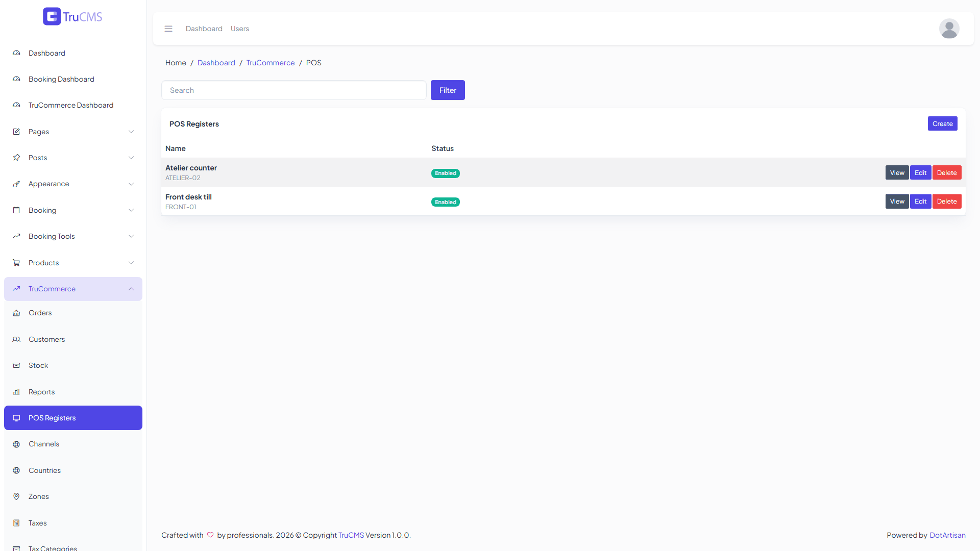The image size is (980, 551).
Task: Click the Customers people icon
Action: pyautogui.click(x=16, y=339)
